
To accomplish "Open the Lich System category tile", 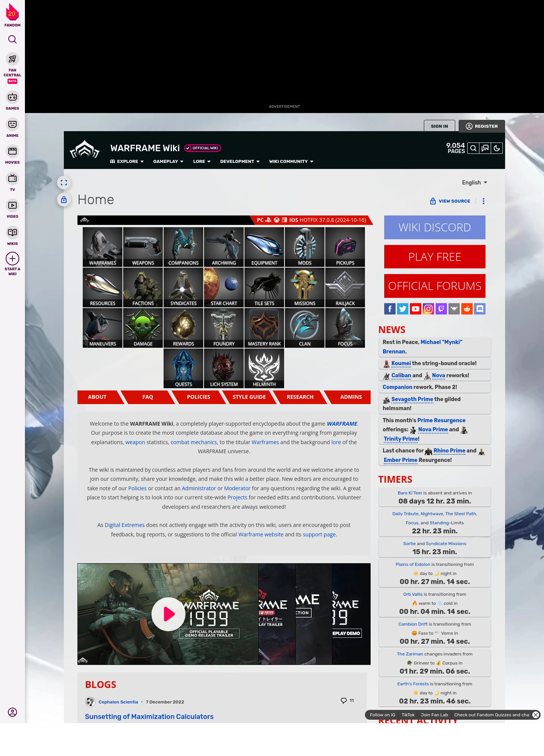I will click(224, 368).
